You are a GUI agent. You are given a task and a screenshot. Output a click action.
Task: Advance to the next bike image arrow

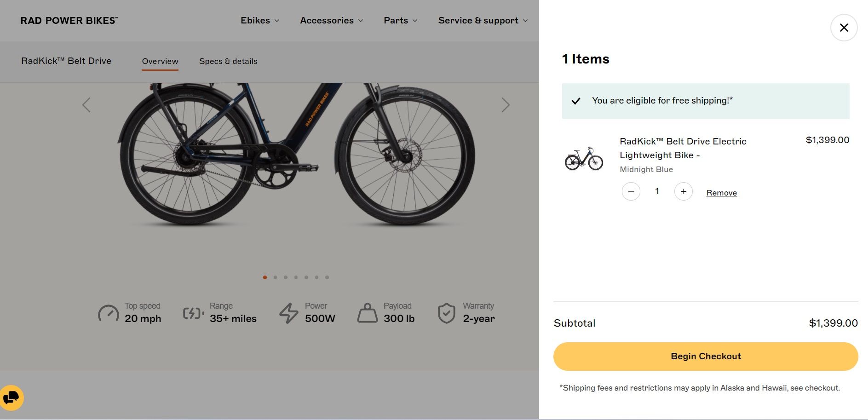505,105
